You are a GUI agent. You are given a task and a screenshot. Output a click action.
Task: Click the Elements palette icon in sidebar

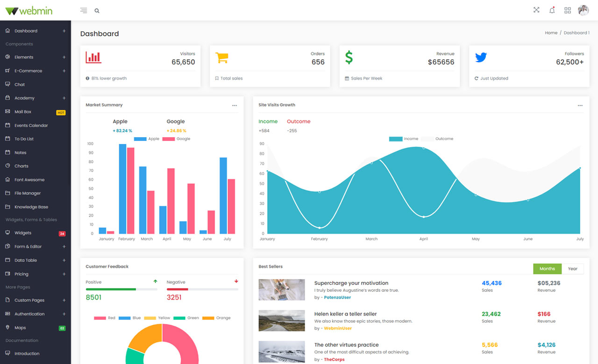pos(7,57)
